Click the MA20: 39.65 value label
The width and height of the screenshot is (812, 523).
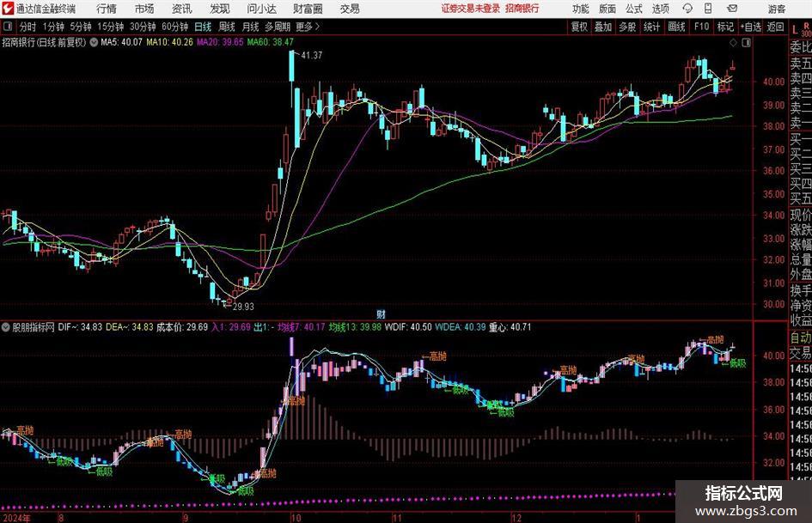click(220, 42)
